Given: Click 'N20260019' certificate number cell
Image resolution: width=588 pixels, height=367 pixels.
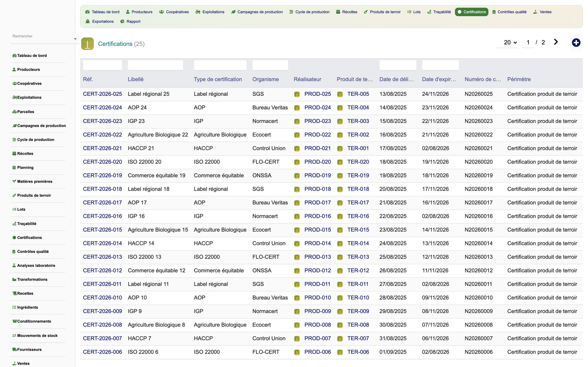Looking at the screenshot, I should [x=479, y=176].
